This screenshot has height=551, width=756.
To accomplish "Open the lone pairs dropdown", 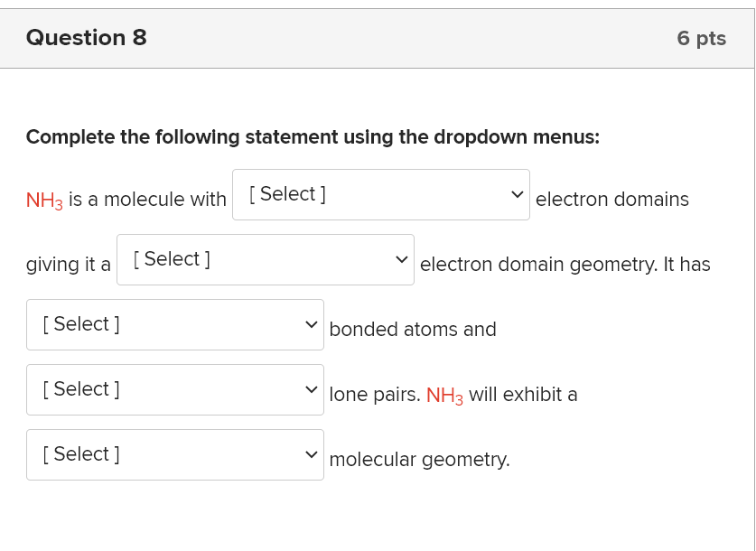I will 174,388.
